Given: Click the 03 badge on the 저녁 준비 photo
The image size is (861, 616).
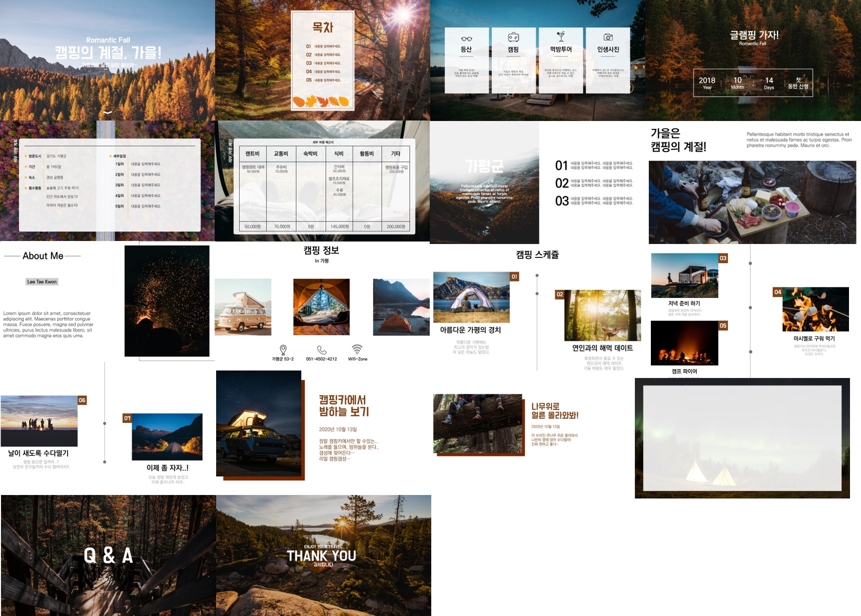Looking at the screenshot, I should [723, 258].
